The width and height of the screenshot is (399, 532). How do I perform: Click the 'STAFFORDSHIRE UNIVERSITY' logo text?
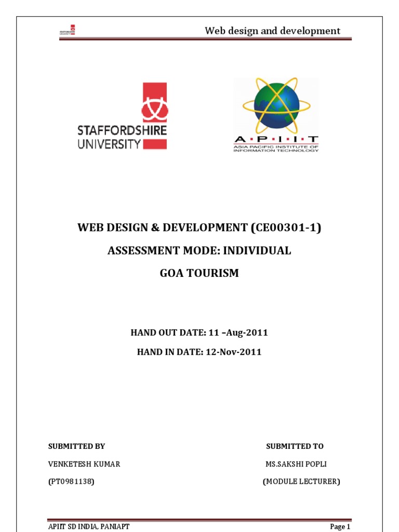(x=122, y=137)
